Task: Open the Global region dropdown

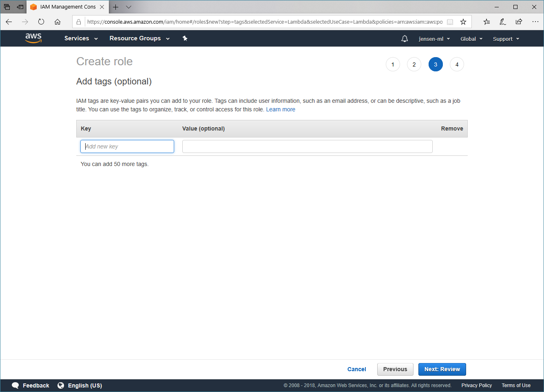Action: pyautogui.click(x=471, y=39)
